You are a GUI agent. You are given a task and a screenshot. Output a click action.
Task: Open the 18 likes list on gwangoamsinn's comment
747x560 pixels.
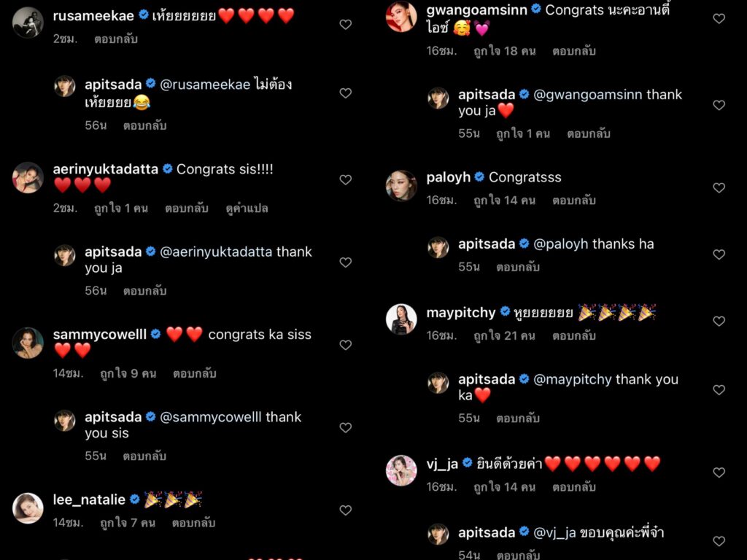tap(505, 51)
